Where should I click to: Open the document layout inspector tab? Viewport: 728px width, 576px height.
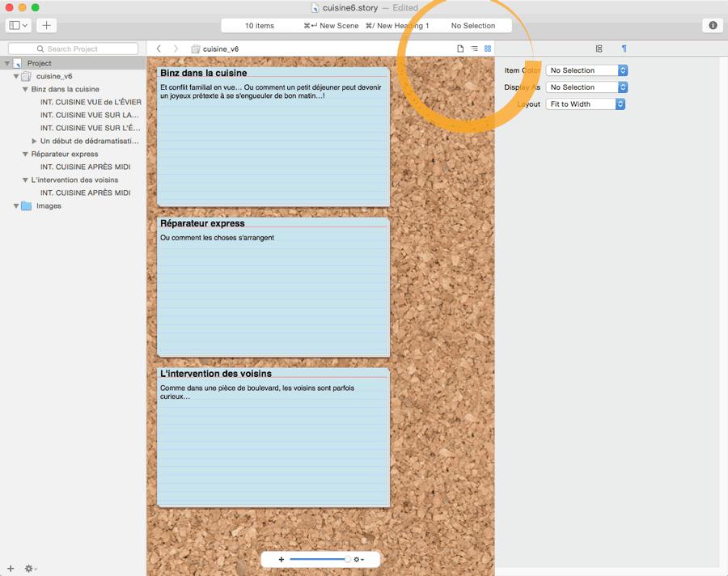point(599,49)
